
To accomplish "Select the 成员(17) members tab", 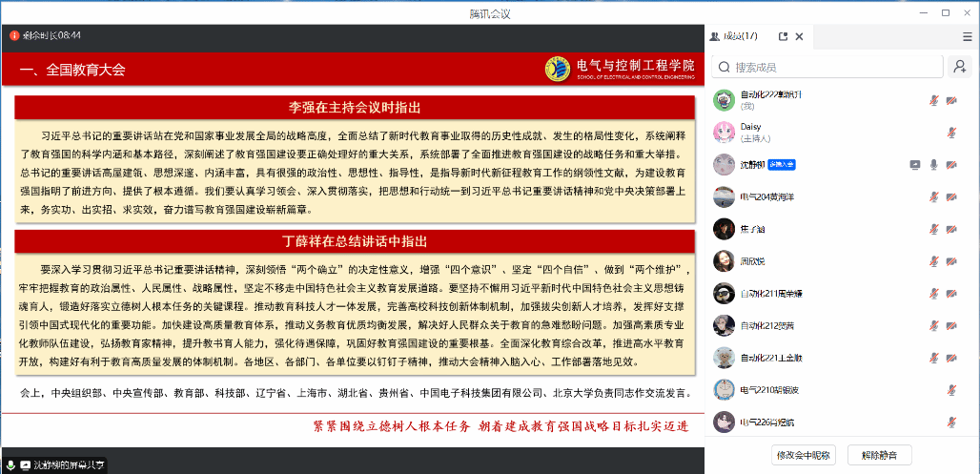I will coord(740,36).
